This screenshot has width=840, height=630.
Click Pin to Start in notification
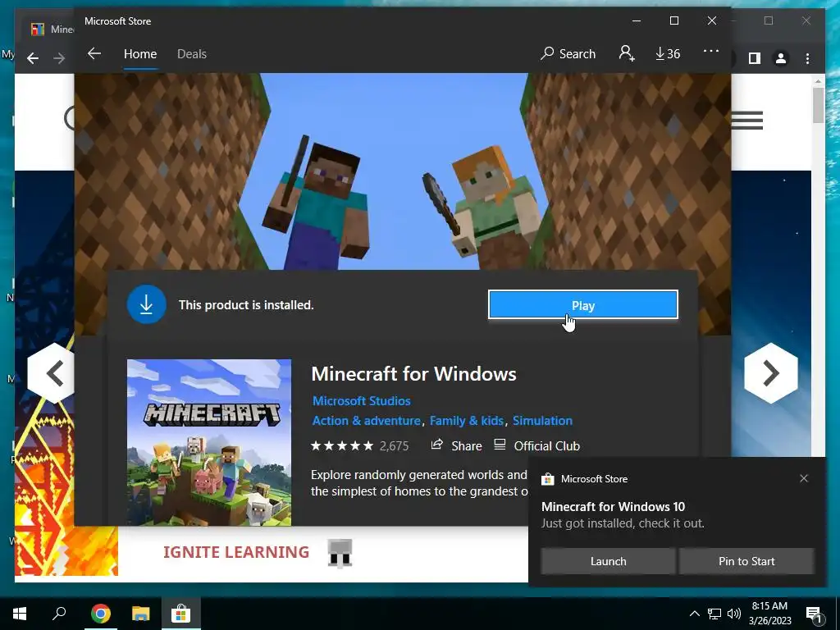746,561
